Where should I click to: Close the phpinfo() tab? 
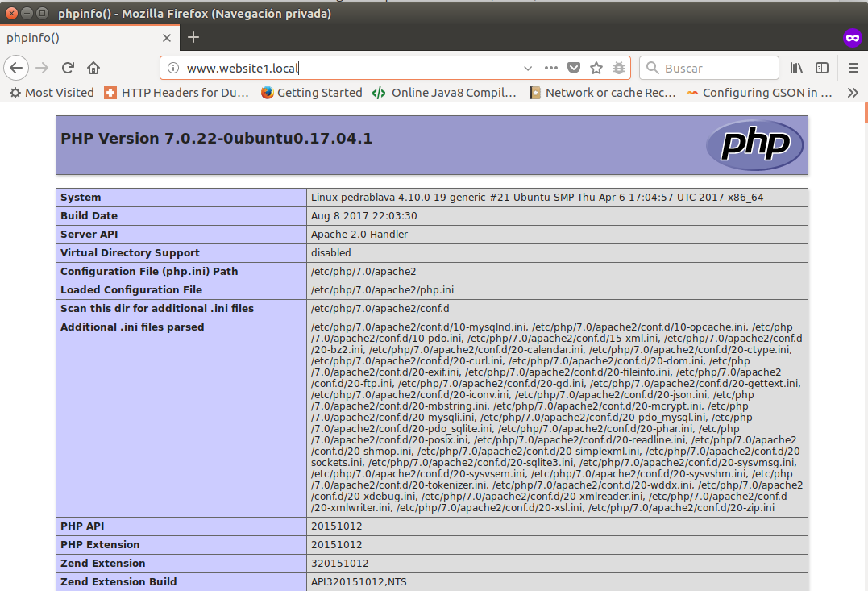coord(167,37)
